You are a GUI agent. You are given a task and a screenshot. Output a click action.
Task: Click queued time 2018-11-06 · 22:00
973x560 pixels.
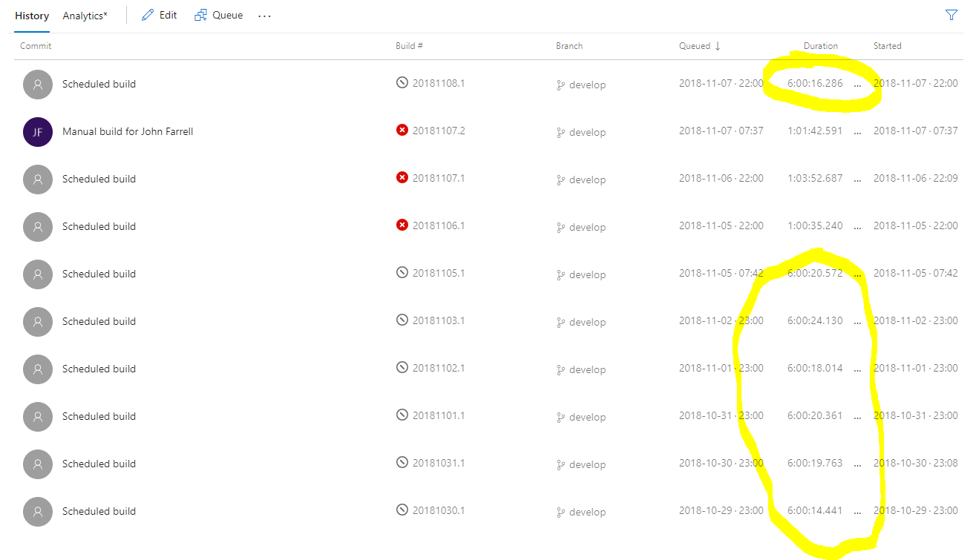721,178
